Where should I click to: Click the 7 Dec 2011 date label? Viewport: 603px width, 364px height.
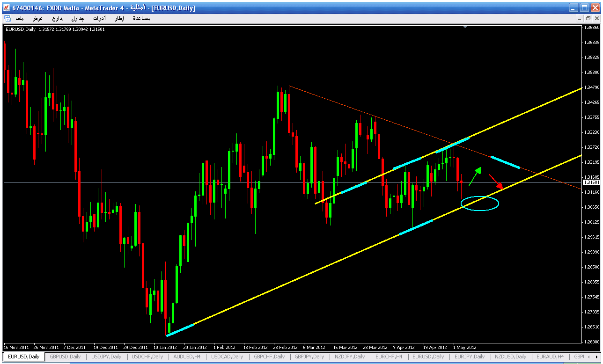74,348
